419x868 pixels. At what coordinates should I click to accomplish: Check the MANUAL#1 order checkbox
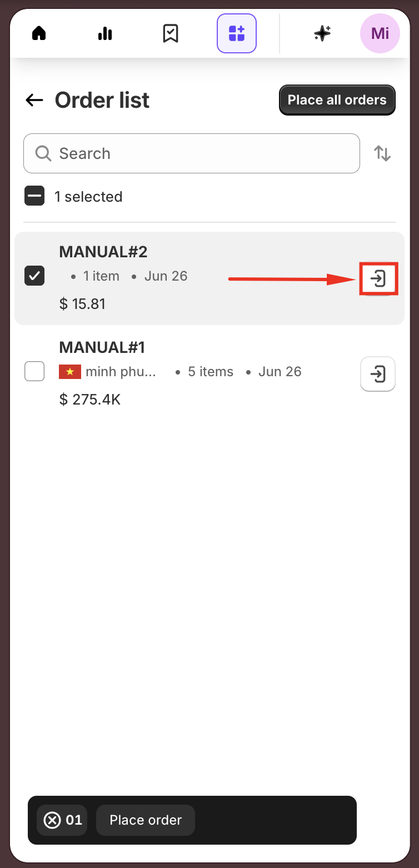34,371
